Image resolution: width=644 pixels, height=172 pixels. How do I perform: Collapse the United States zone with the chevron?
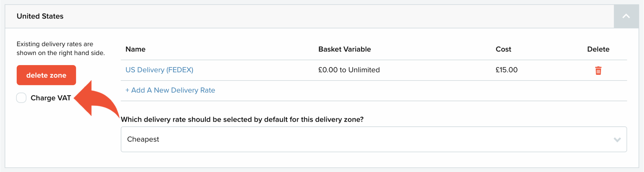(626, 16)
